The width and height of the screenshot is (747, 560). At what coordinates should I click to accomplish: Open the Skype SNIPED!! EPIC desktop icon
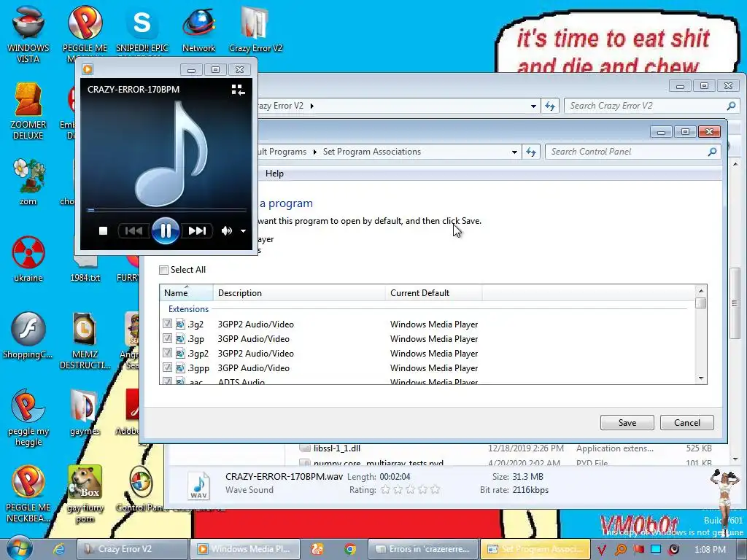click(x=142, y=29)
